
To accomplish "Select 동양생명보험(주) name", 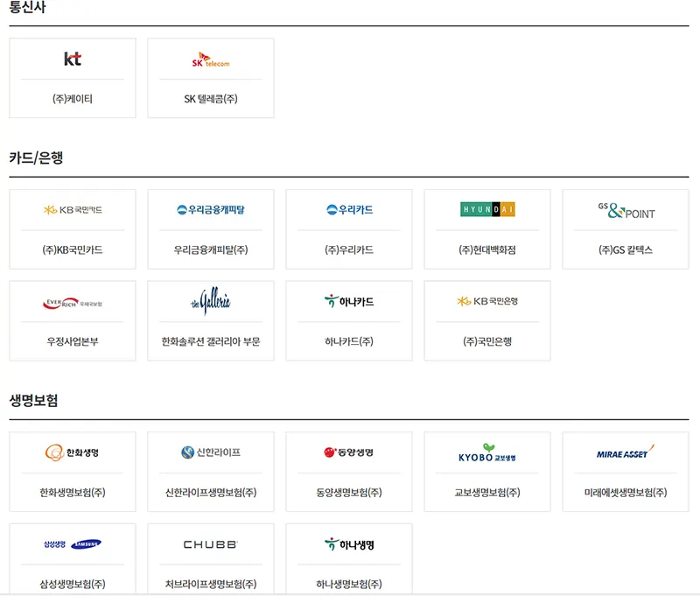I will coord(349,493).
